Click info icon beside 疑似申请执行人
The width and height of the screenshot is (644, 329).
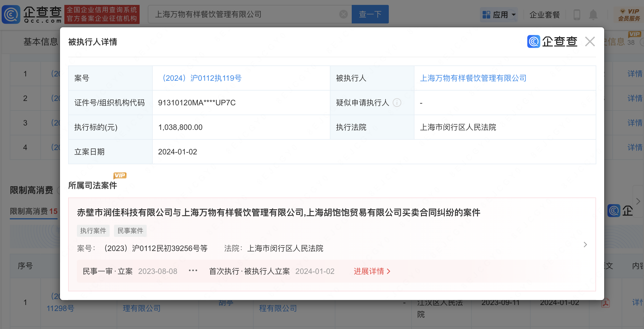397,103
